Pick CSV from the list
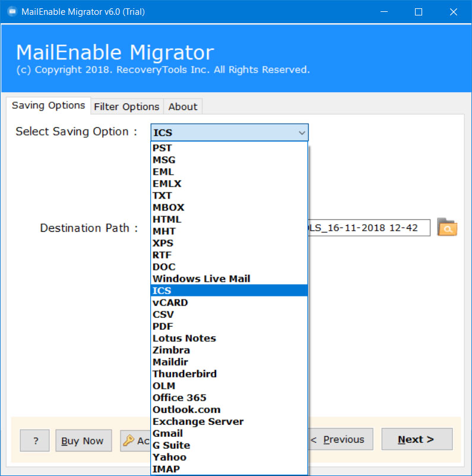Viewport: 472px width, 476px height. click(229, 314)
